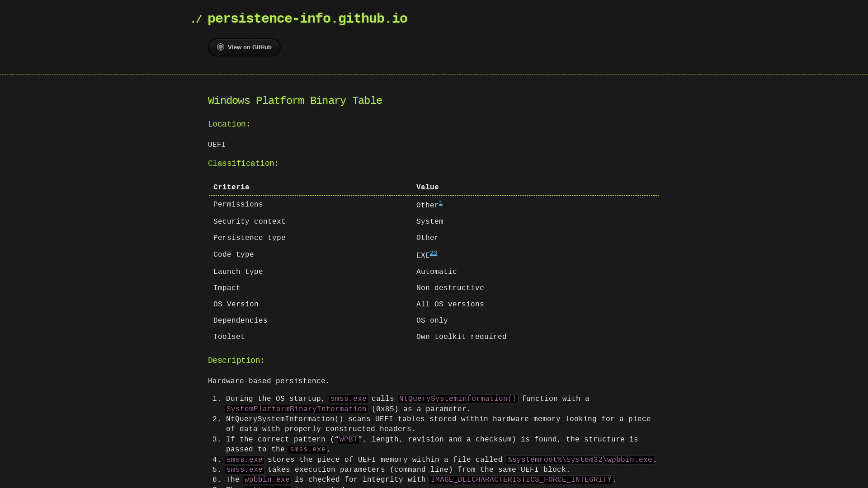Select the WPBT pattern code snippet
The height and width of the screenshot is (488, 868).
click(x=348, y=439)
